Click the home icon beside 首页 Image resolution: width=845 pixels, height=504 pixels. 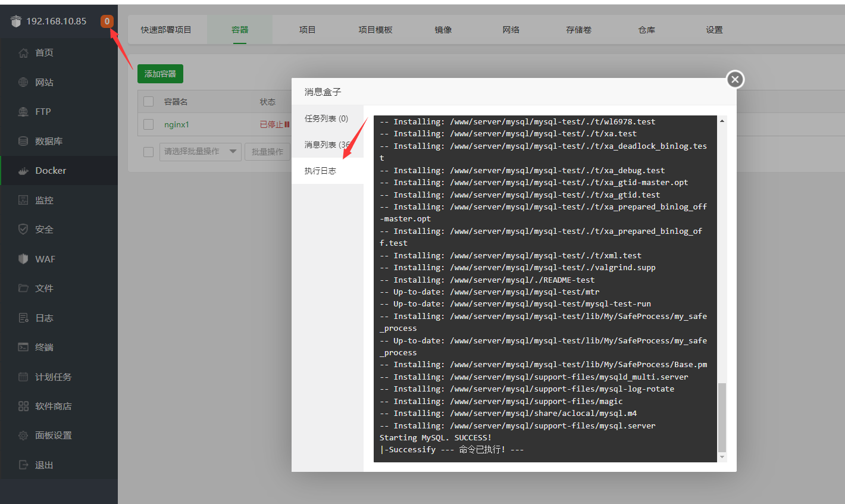[x=23, y=53]
